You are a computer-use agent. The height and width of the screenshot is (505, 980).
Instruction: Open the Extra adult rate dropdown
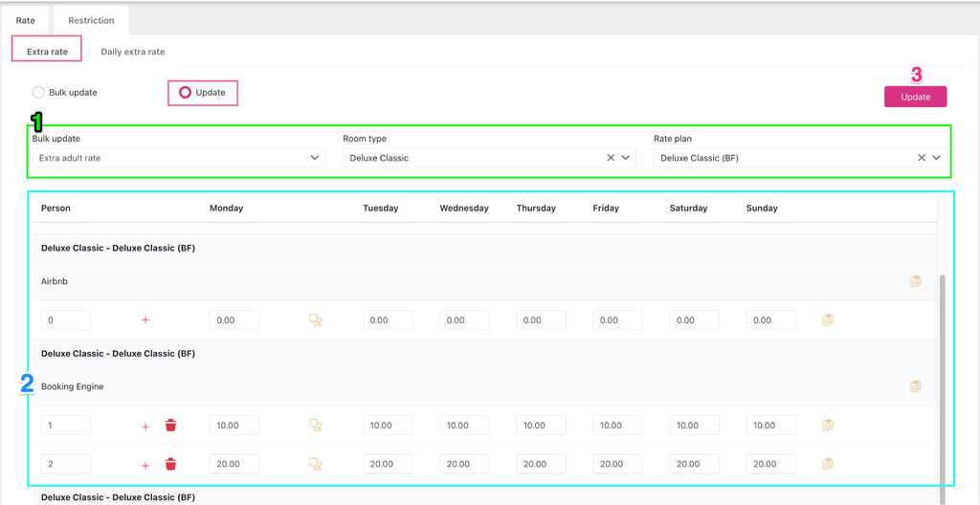(x=179, y=158)
